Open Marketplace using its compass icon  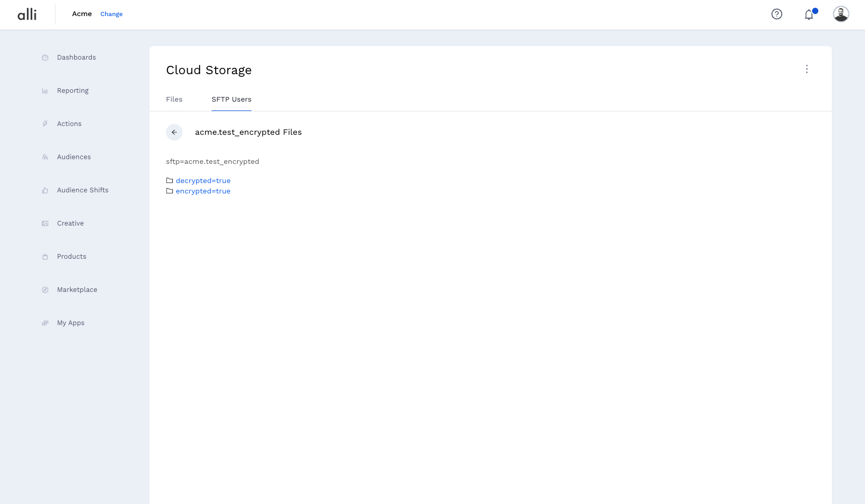(x=46, y=289)
